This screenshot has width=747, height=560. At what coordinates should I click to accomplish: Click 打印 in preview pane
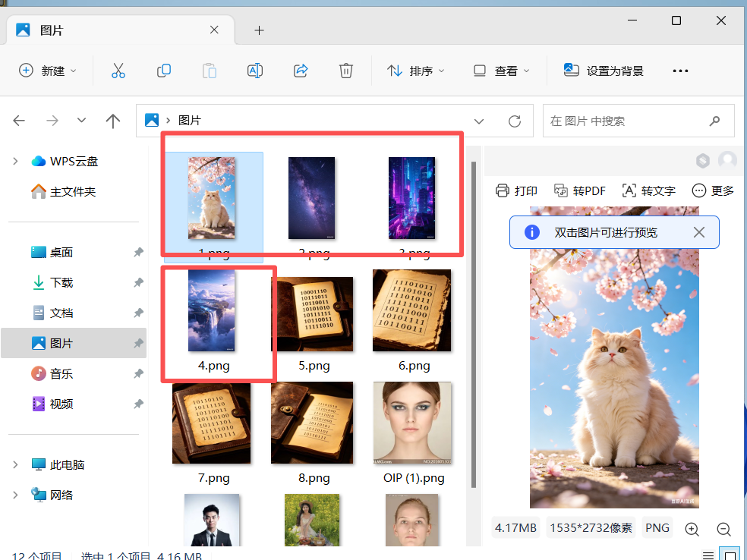pyautogui.click(x=516, y=190)
